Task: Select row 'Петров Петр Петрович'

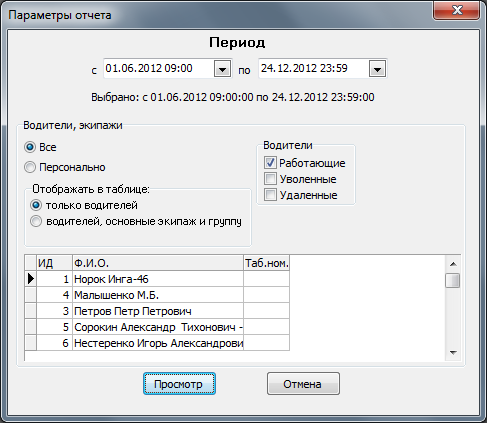Action: point(157,311)
